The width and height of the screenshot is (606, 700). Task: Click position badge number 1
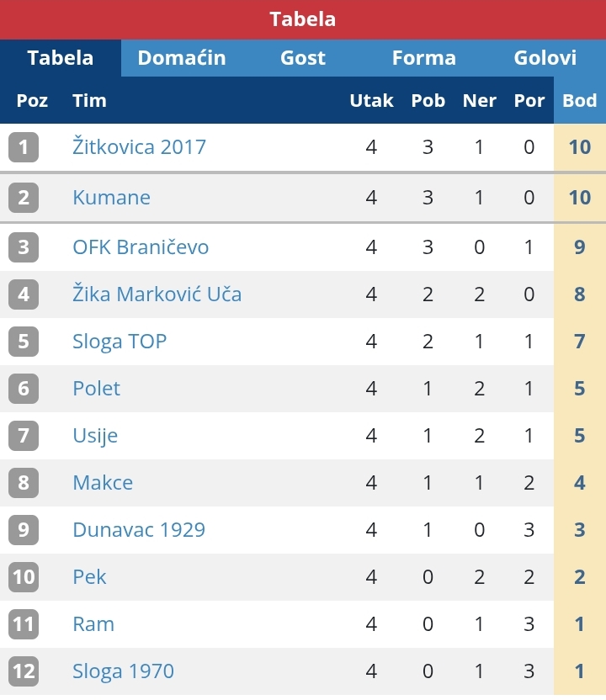[x=24, y=147]
